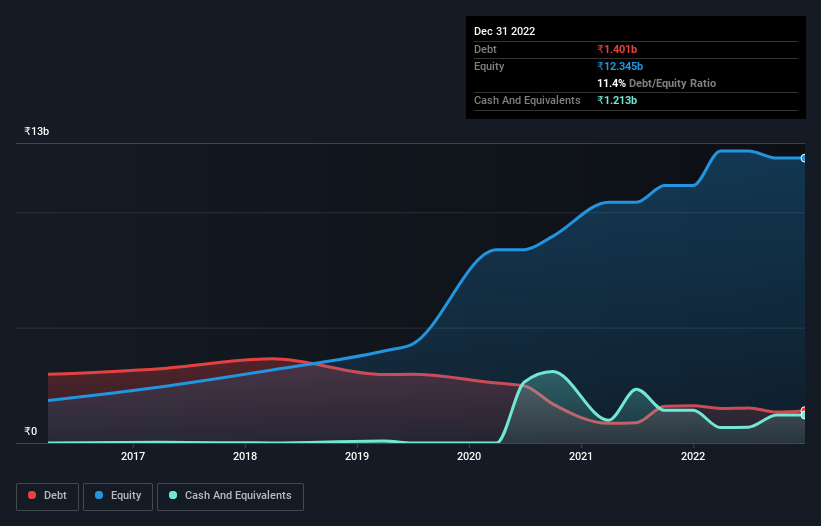Image resolution: width=821 pixels, height=526 pixels.
Task: Click the 2019 x-axis label
Action: click(x=357, y=456)
